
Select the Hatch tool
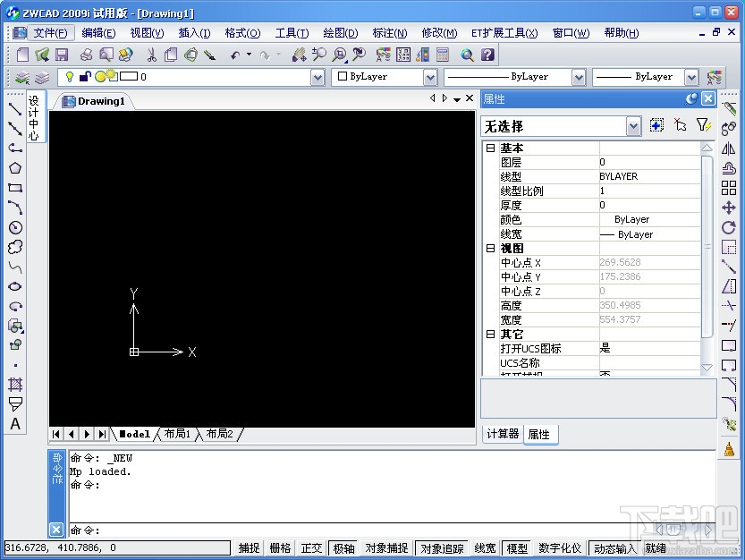(15, 384)
